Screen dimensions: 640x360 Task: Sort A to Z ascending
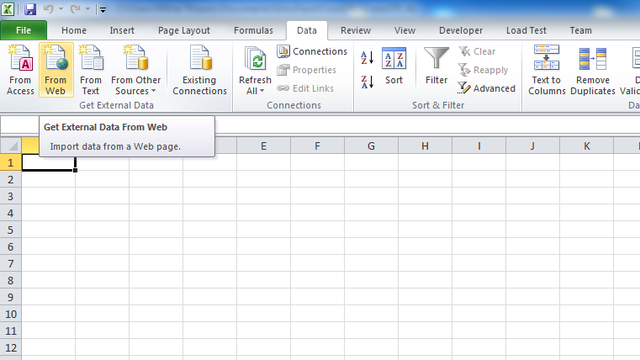(x=367, y=58)
